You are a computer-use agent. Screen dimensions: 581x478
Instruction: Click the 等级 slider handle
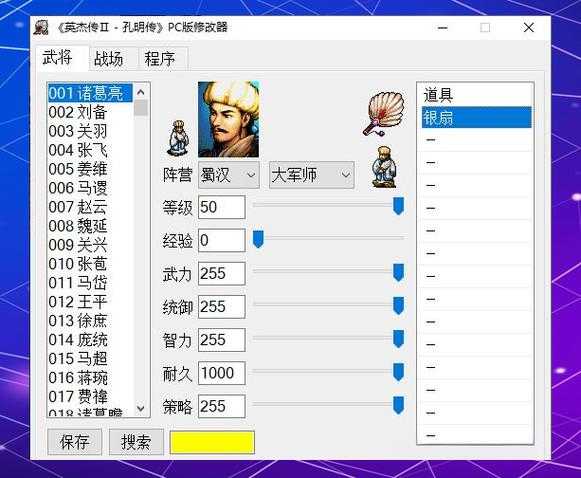[x=398, y=206]
